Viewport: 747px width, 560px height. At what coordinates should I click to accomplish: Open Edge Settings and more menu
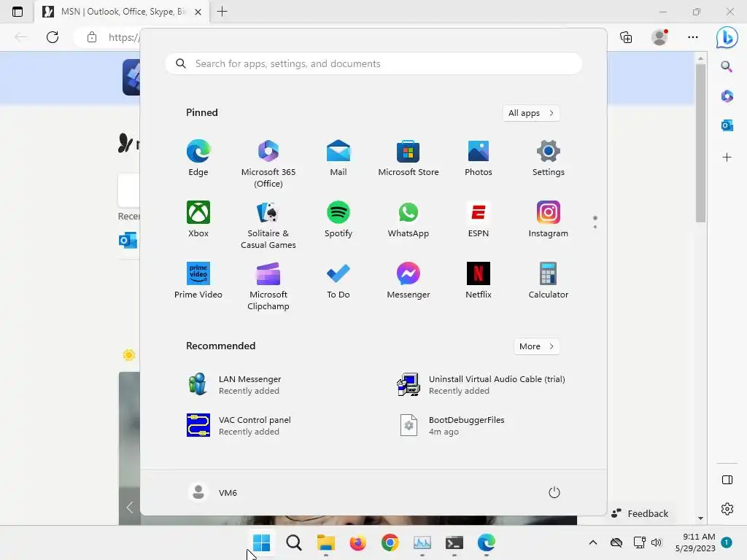point(693,37)
